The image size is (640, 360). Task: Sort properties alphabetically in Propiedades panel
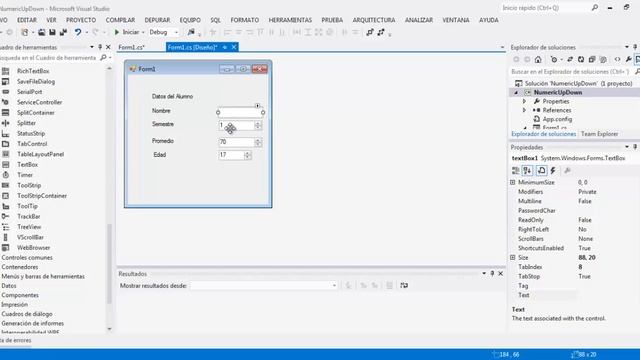(x=527, y=171)
